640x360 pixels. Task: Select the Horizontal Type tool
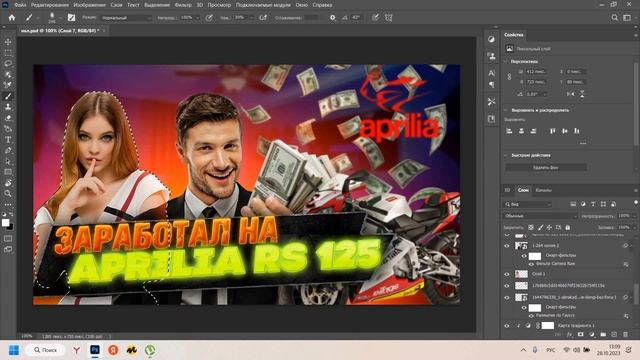pos(8,140)
